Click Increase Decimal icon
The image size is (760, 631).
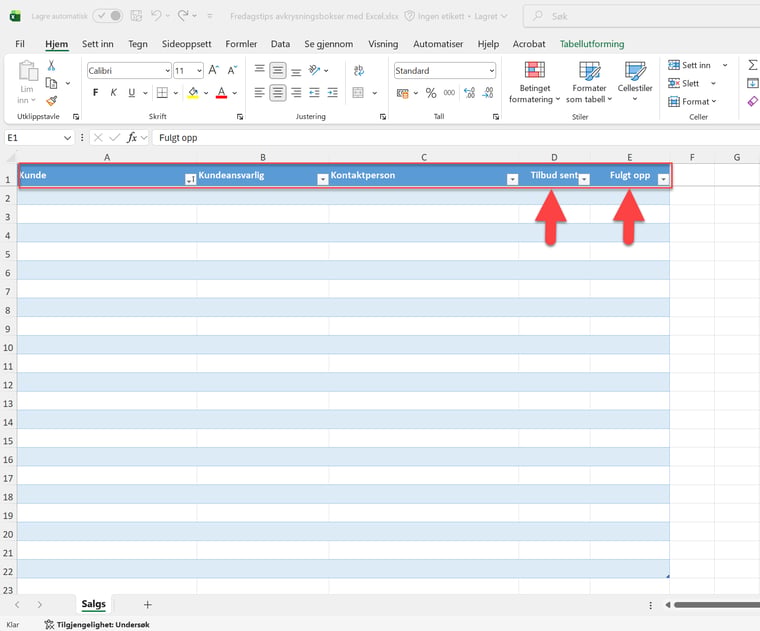point(469,93)
